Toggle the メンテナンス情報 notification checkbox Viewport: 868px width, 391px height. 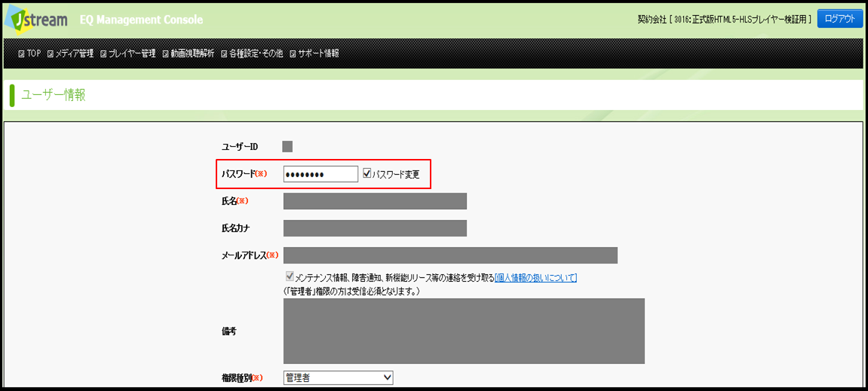[290, 276]
